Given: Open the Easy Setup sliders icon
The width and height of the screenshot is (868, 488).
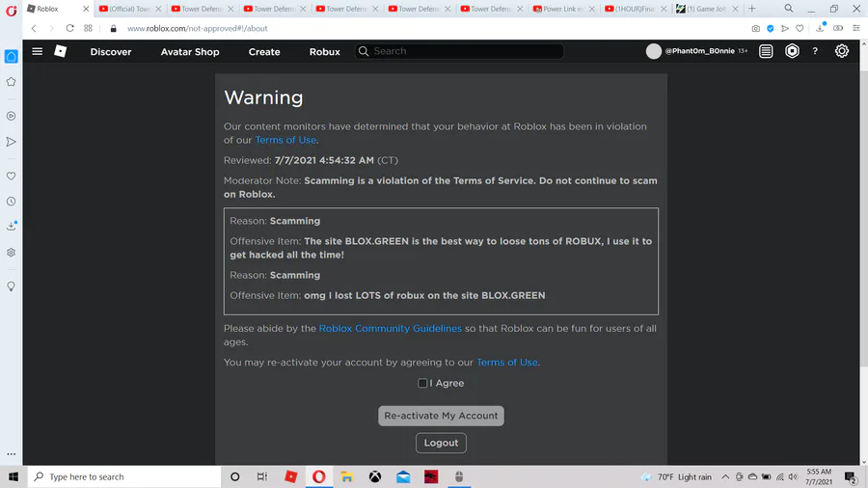Looking at the screenshot, I should point(855,28).
